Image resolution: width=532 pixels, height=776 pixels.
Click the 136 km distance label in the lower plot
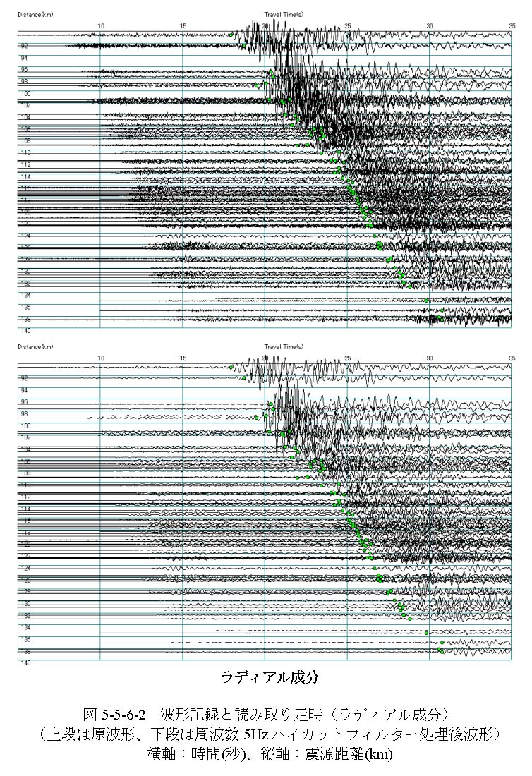click(x=25, y=639)
